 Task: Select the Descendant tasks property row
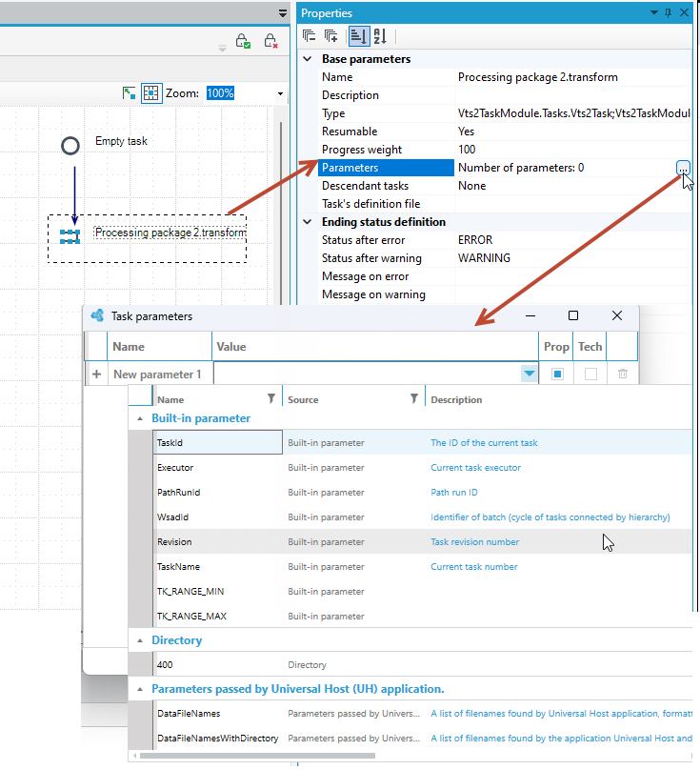pos(505,186)
